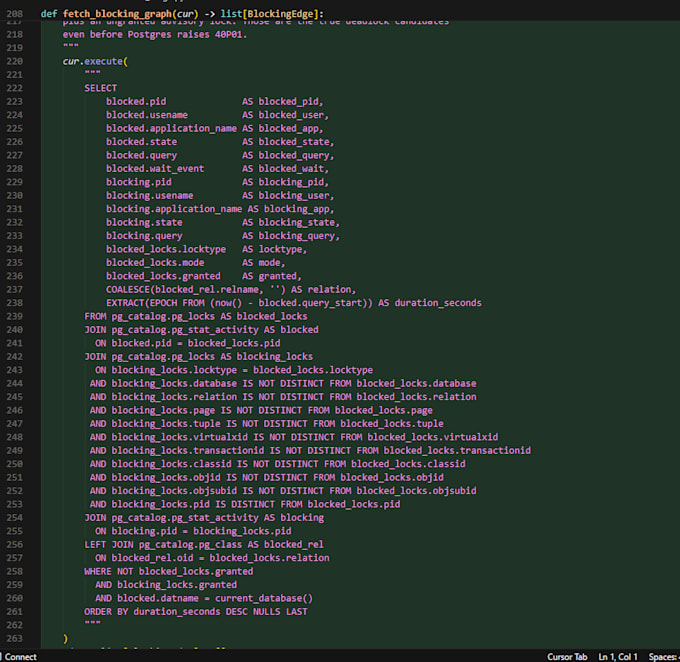The image size is (680, 662).
Task: Click blocking_locks.classid
Action: [x=171, y=464]
